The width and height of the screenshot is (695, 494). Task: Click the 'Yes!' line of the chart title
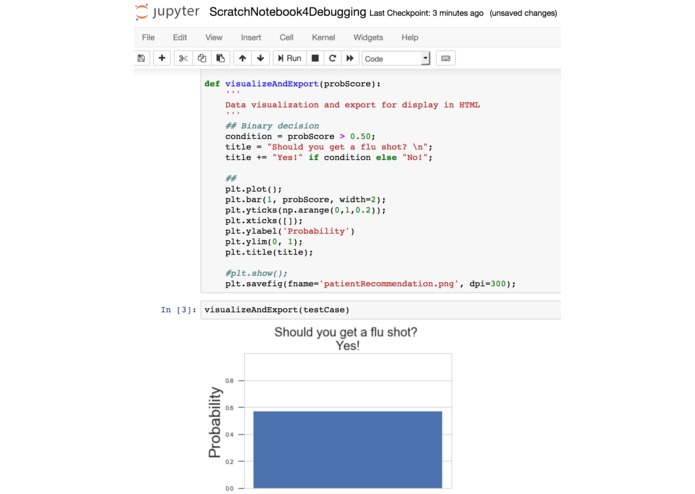point(348,346)
